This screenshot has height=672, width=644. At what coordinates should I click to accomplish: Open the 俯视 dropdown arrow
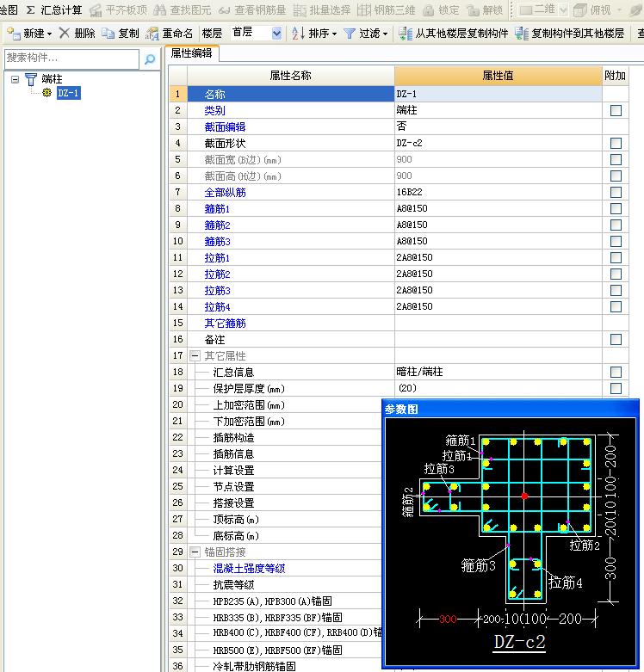tap(620, 10)
